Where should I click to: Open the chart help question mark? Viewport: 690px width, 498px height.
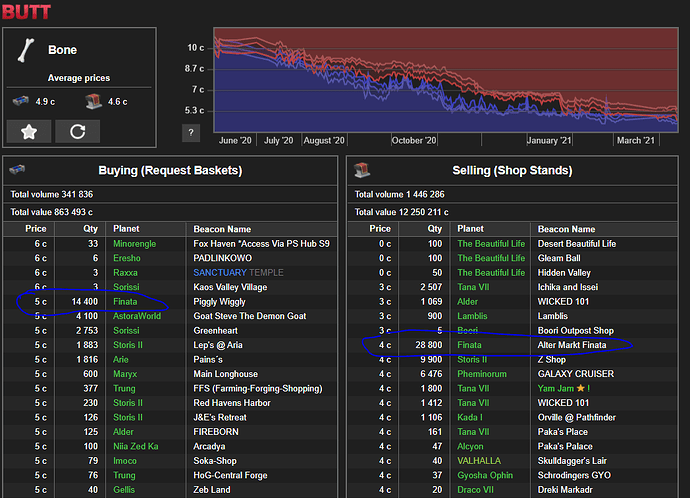click(x=191, y=133)
